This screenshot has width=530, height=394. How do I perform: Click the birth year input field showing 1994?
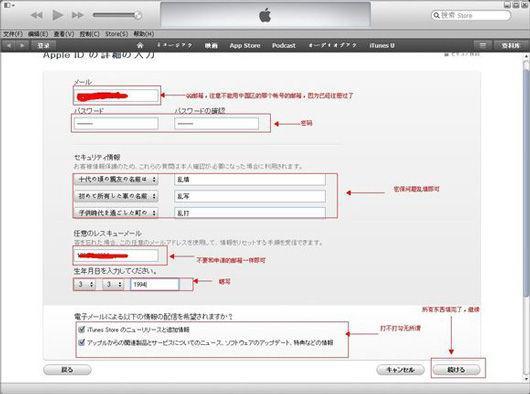coord(155,285)
